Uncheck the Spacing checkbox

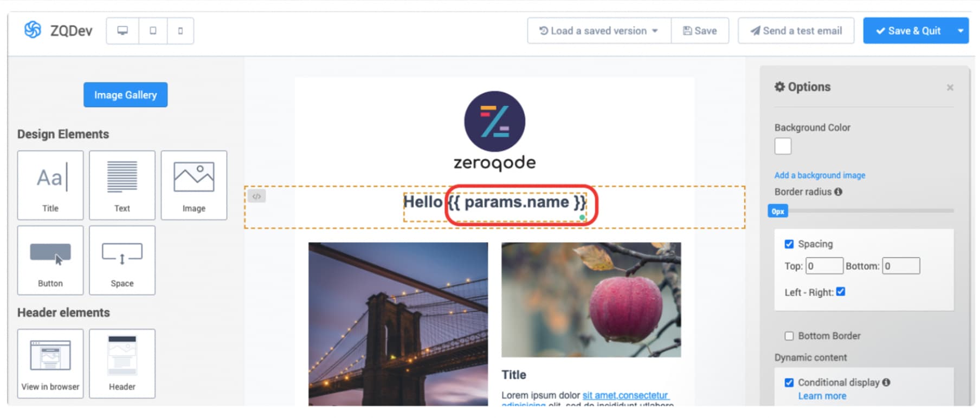point(789,244)
